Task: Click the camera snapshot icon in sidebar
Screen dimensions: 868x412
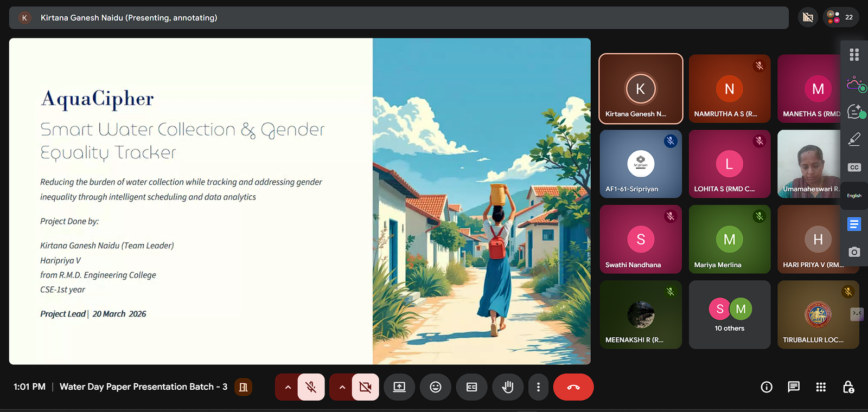Action: tap(854, 252)
